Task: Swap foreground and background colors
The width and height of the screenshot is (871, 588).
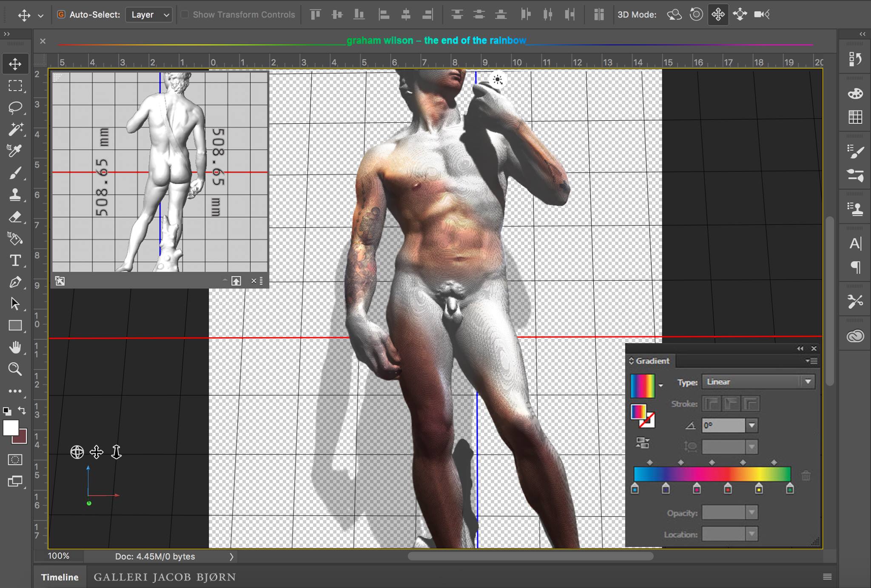Action: pos(22,411)
